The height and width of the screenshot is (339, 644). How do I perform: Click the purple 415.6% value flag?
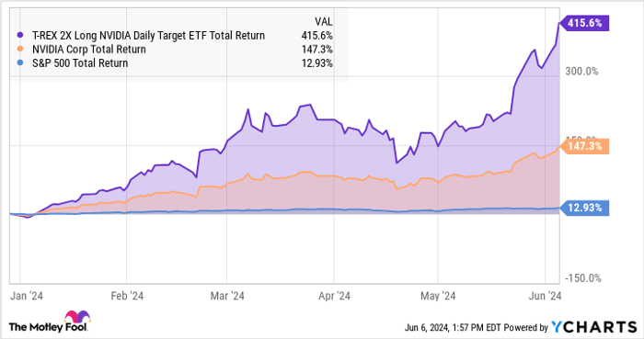pyautogui.click(x=584, y=23)
